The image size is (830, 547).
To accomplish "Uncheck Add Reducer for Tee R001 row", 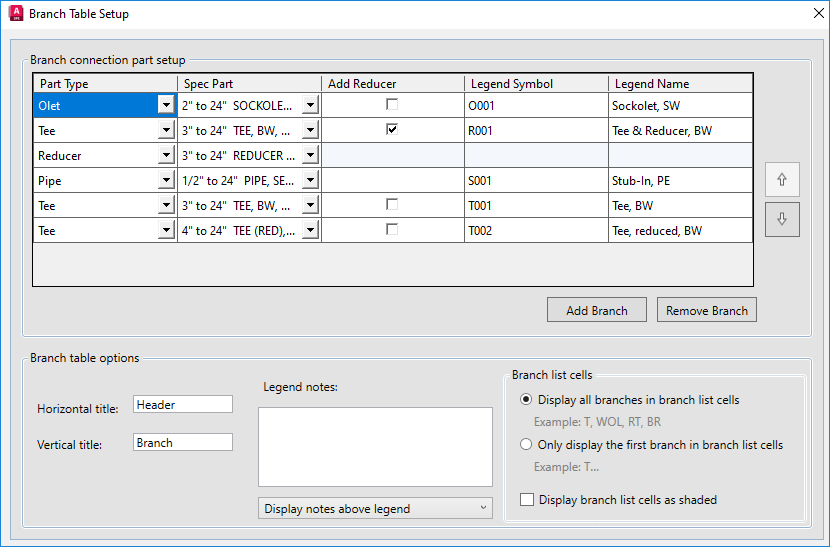I will [x=393, y=129].
